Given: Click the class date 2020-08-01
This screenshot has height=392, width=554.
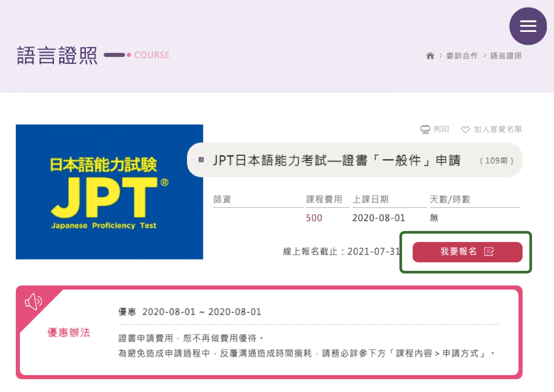Looking at the screenshot, I should [379, 218].
